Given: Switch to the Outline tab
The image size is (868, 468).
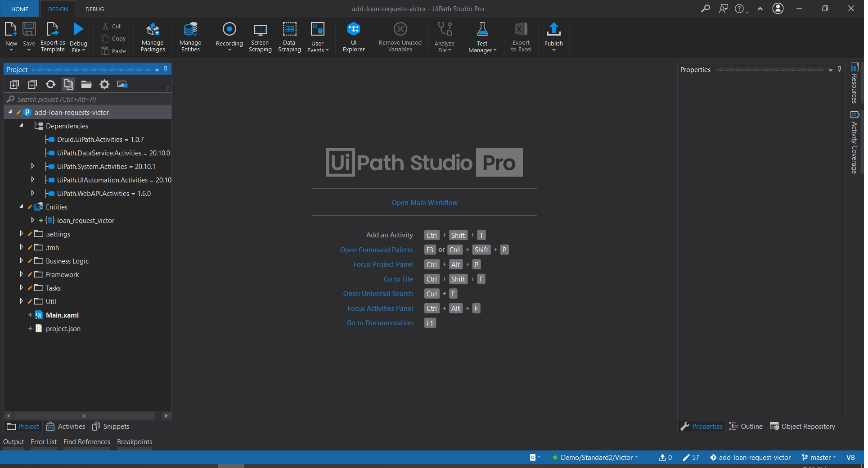Looking at the screenshot, I should point(746,427).
